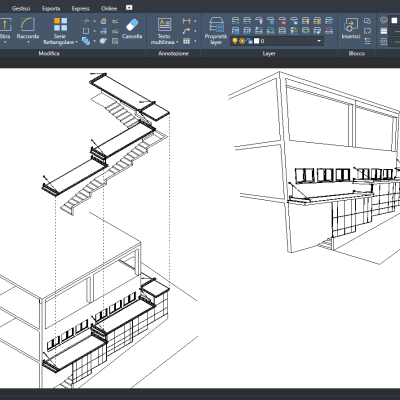Toggle the layer 0 on/off light bulb
Screen dimensions: 400x400
(235, 41)
